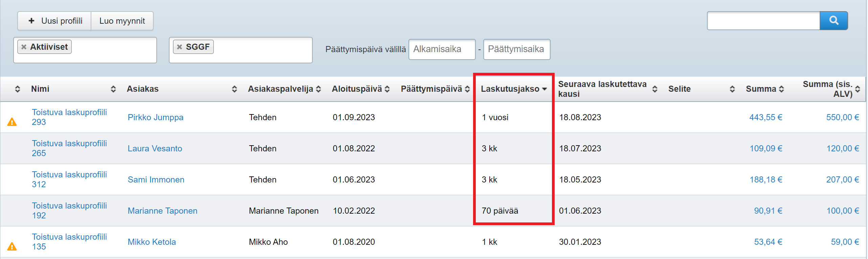Viewport: 868px width, 259px height.
Task: Click into the search text box
Action: [763, 21]
